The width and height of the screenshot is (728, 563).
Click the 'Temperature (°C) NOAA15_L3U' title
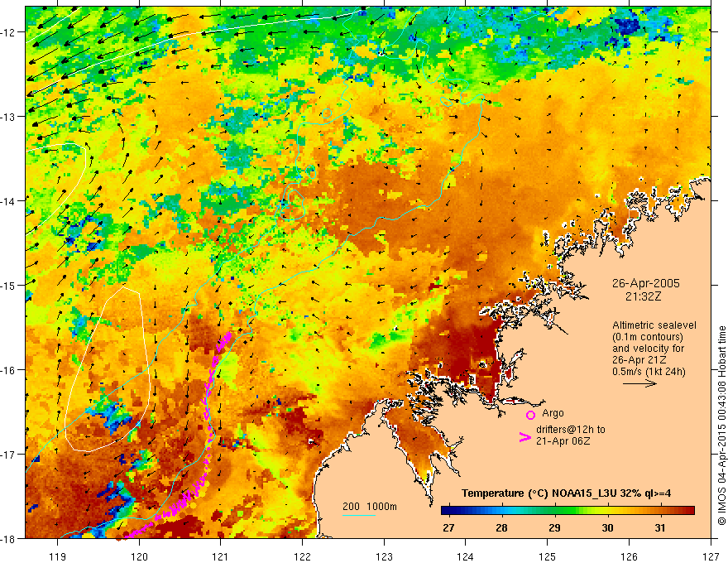[539, 493]
